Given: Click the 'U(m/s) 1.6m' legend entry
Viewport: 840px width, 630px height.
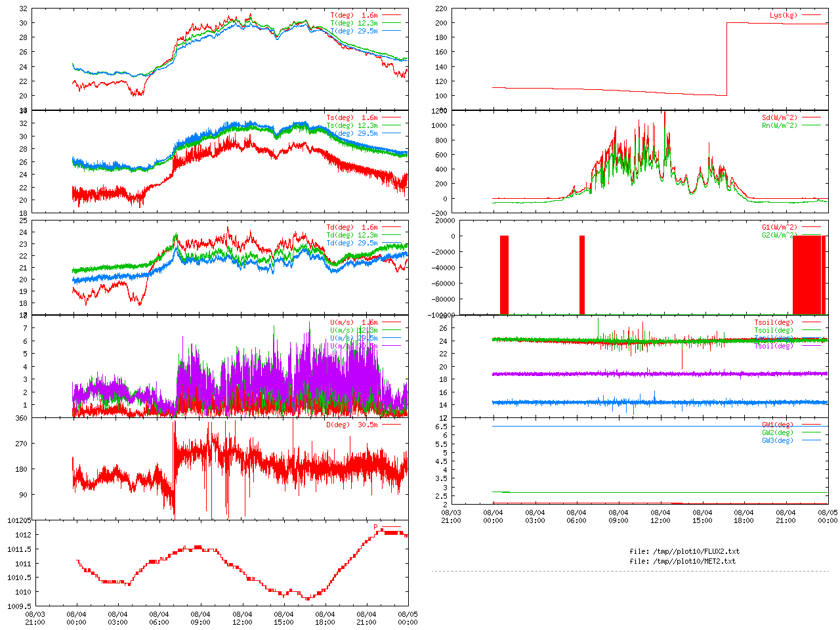Looking at the screenshot, I should [354, 323].
